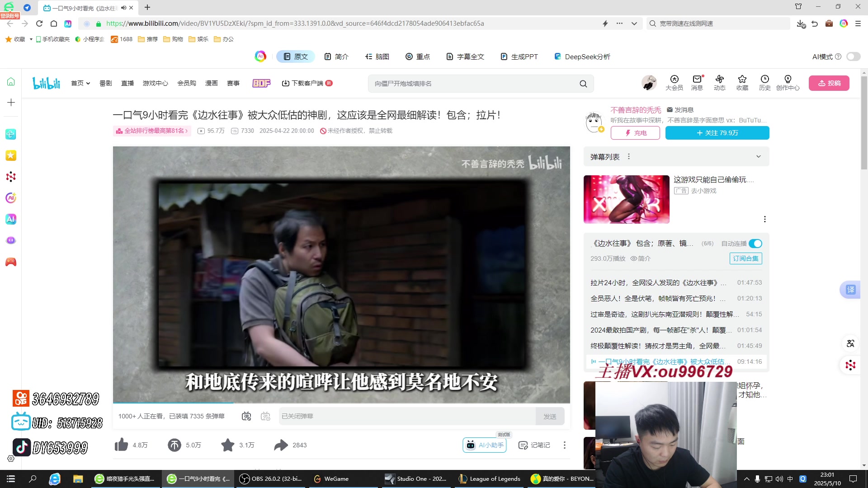Click the browser refresh button

(39, 23)
